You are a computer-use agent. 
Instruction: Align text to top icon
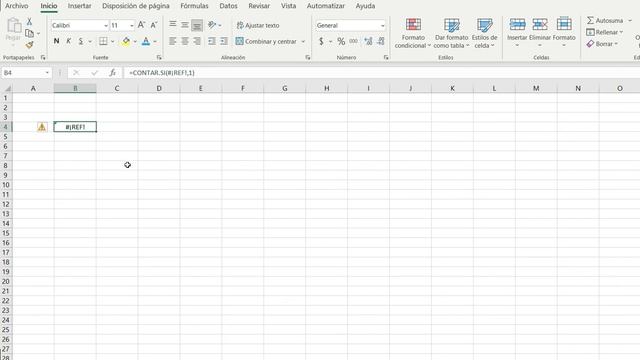[x=173, y=24]
